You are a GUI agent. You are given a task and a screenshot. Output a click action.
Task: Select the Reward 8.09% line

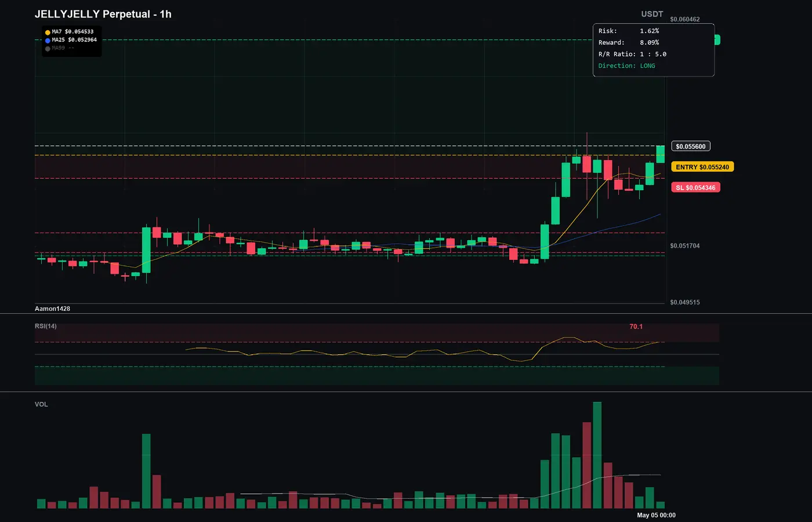click(629, 42)
